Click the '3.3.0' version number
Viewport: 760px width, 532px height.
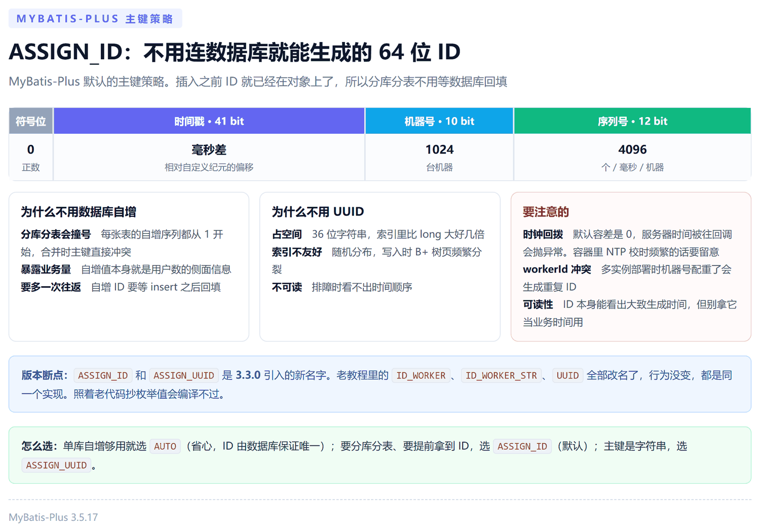[248, 375]
